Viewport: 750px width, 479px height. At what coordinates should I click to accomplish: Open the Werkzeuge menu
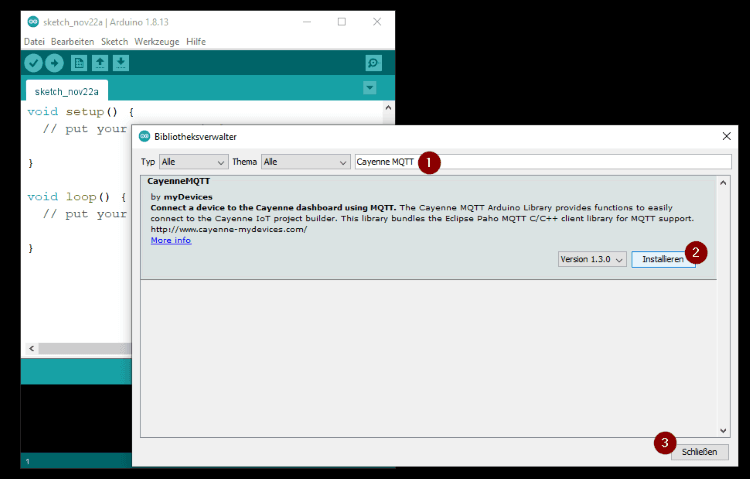pos(157,41)
